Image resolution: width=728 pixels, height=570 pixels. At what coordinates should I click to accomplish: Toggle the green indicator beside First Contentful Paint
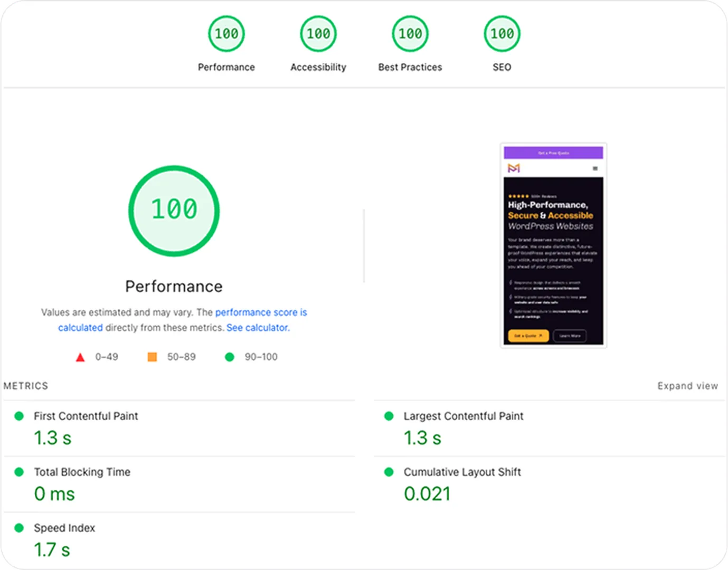(20, 416)
